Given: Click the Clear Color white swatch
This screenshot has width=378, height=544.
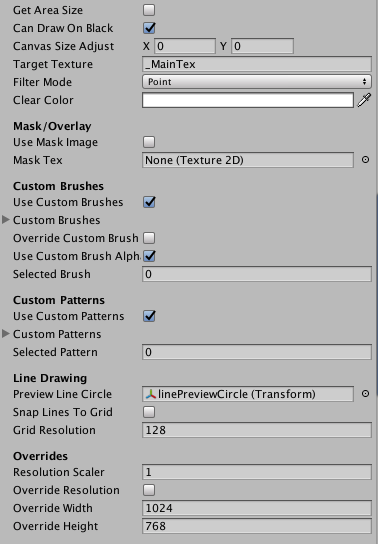Looking at the screenshot, I should click(x=248, y=100).
